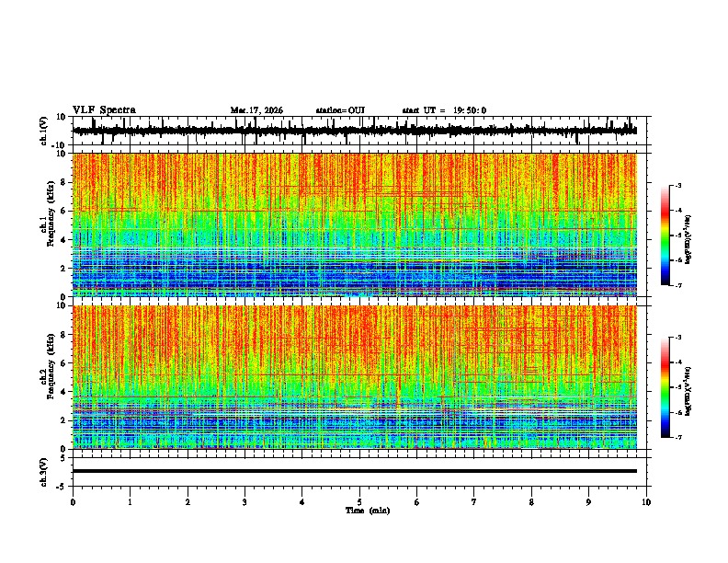The height and width of the screenshot is (563, 728).
Task: Click inside the ch.1 spectrogram plot
Action: [355, 224]
